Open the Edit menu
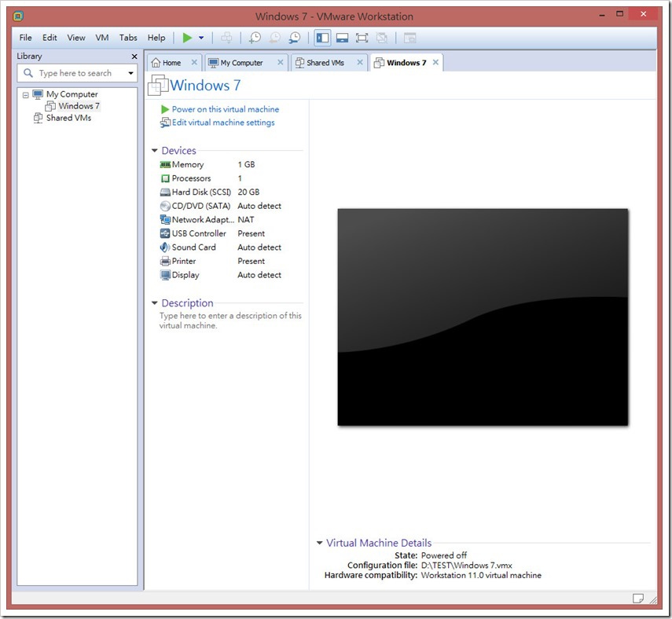 pos(50,38)
